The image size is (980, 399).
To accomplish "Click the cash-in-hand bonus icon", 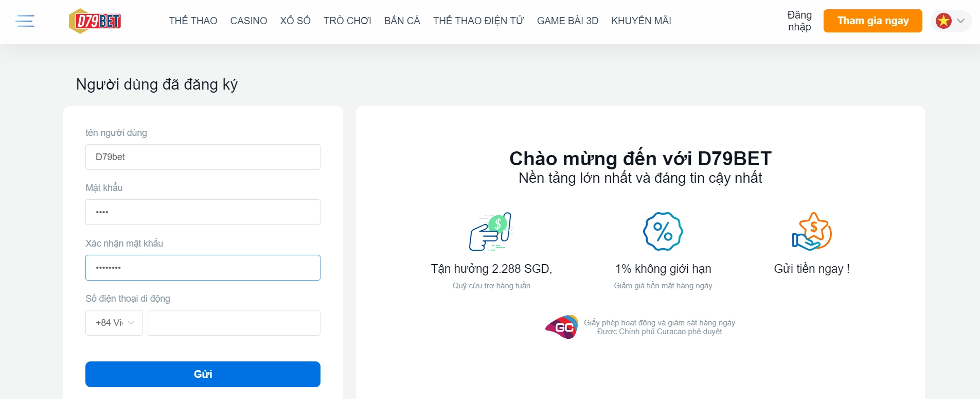I will pos(491,232).
